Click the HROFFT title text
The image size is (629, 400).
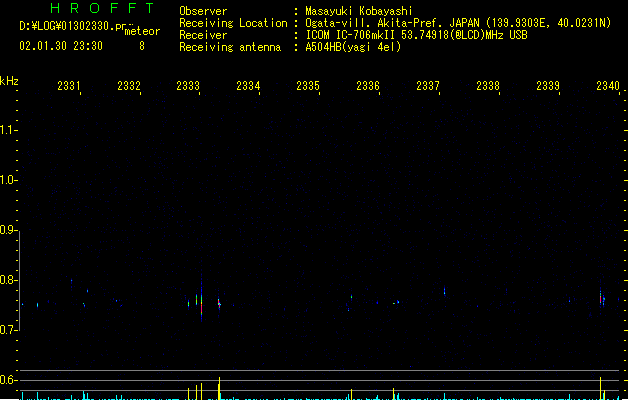pyautogui.click(x=103, y=8)
